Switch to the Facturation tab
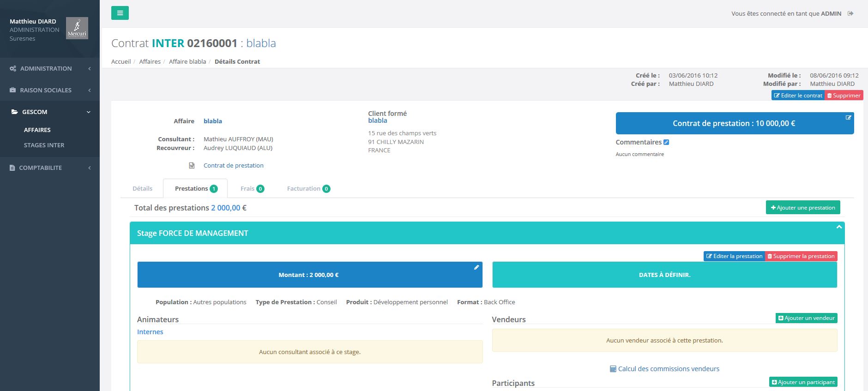The image size is (868, 391). [x=308, y=188]
